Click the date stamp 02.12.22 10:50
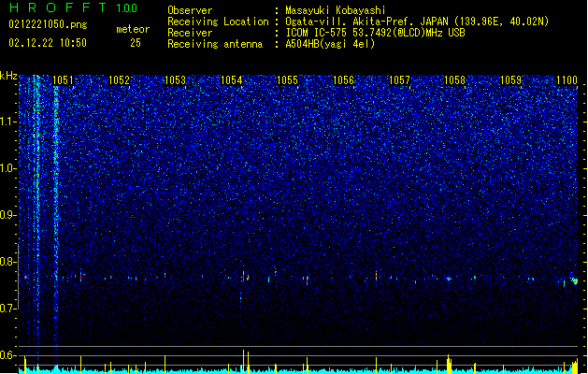The image size is (588, 374). tap(48, 43)
